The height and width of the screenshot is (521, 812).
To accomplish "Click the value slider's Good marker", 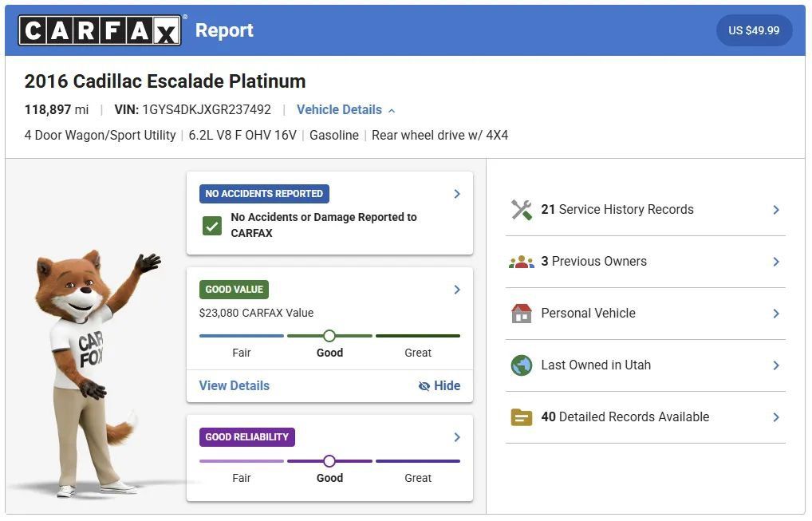I will 329,336.
